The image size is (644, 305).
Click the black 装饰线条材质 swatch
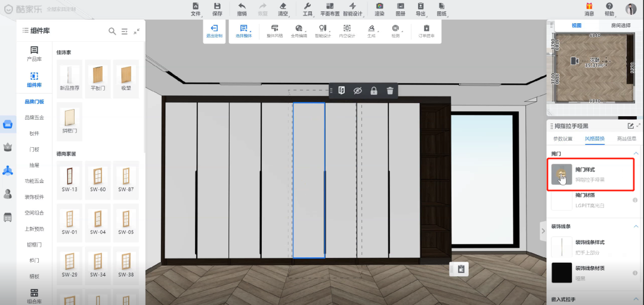point(562,273)
